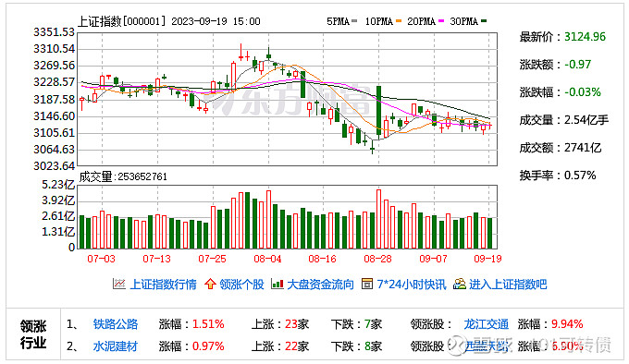Viewport: 629px width, 364px height.
Task: Click the 大盘资金流向 bar chart icon
Action: [277, 284]
